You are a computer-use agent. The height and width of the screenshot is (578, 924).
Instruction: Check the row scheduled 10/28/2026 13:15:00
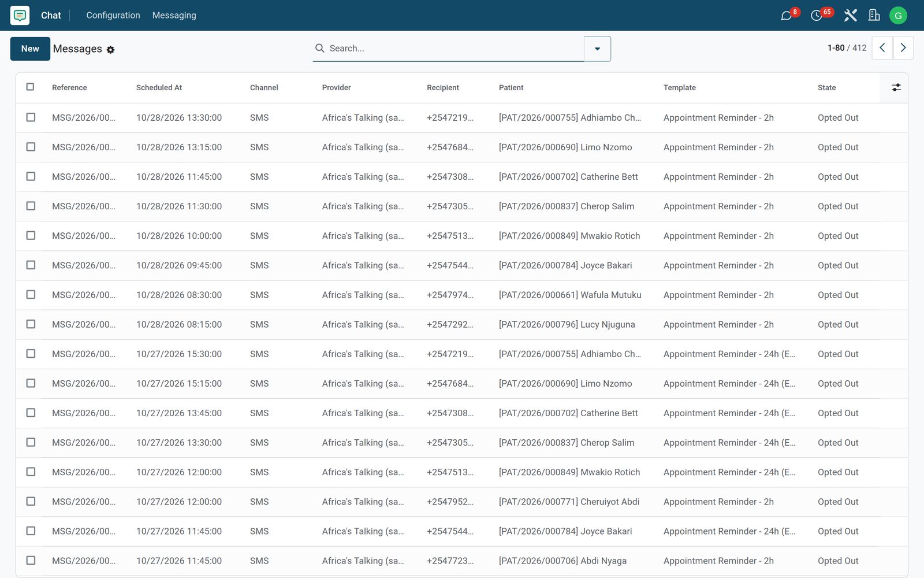pos(31,147)
